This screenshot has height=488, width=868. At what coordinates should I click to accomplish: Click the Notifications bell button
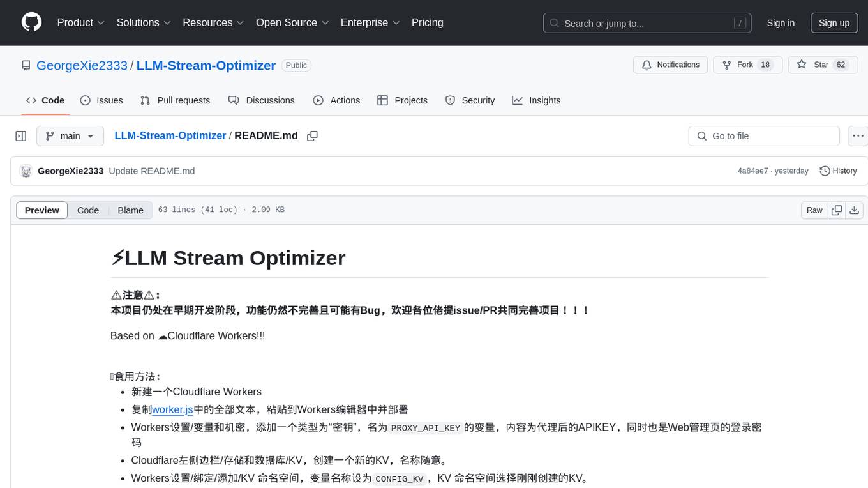point(671,65)
